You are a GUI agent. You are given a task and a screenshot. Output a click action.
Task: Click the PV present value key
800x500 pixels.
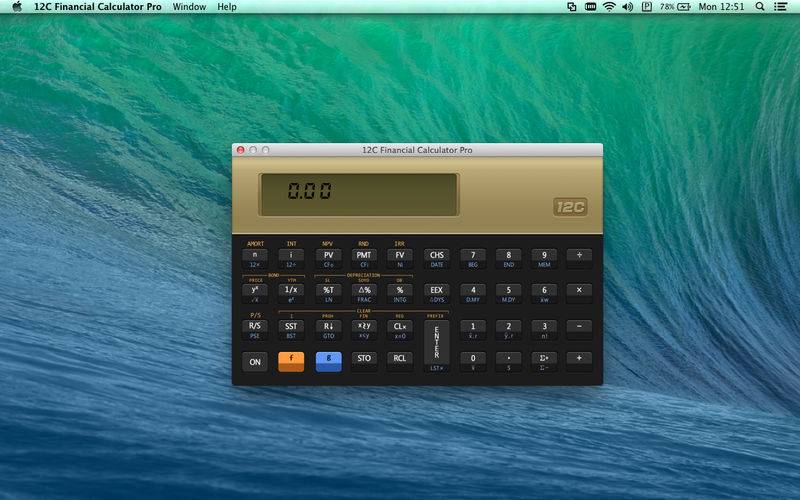point(328,259)
